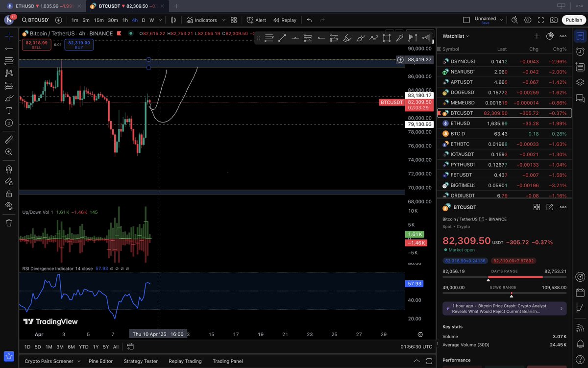Click the Publish button

[x=574, y=20]
